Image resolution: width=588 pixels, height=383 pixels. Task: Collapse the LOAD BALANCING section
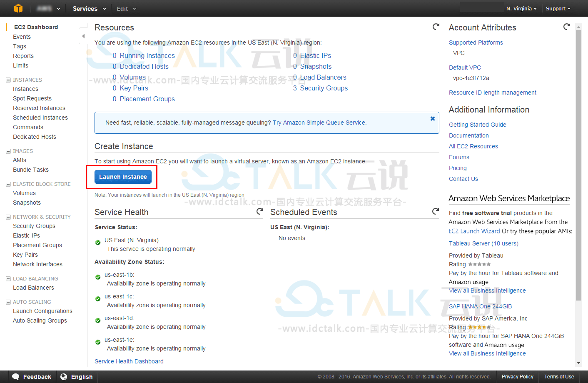[x=8, y=279]
